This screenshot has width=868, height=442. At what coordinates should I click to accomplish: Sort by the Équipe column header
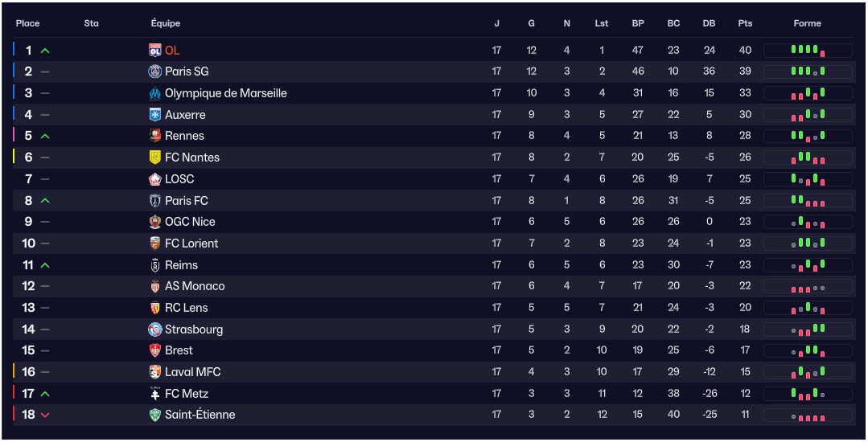point(166,23)
